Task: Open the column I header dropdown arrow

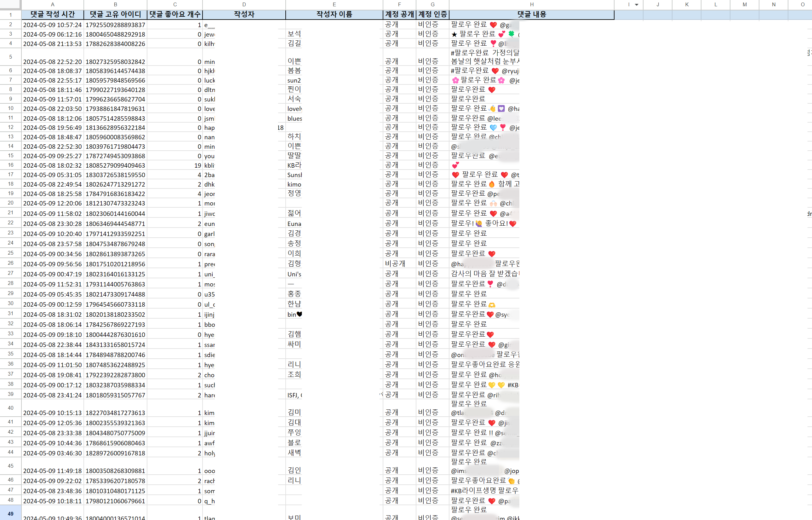Action: (x=637, y=5)
